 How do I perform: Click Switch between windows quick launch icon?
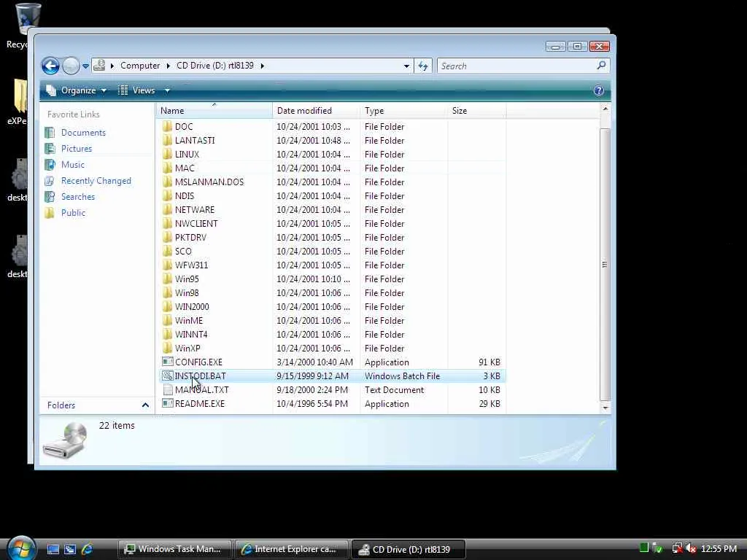click(70, 549)
